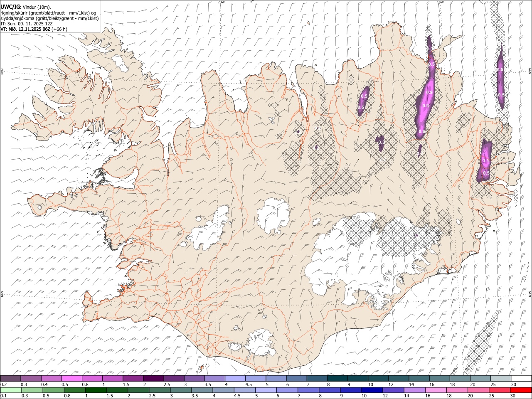Click the '0.2' label starting the upper legend
The image size is (532, 399).
(x=3, y=384)
